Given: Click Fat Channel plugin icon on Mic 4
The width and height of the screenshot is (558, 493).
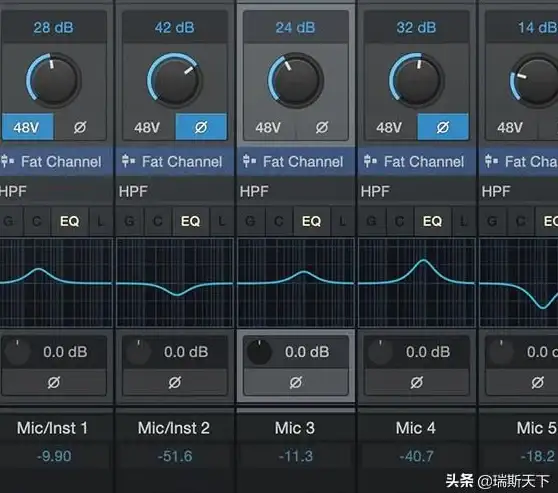Looking at the screenshot, I should [370, 161].
